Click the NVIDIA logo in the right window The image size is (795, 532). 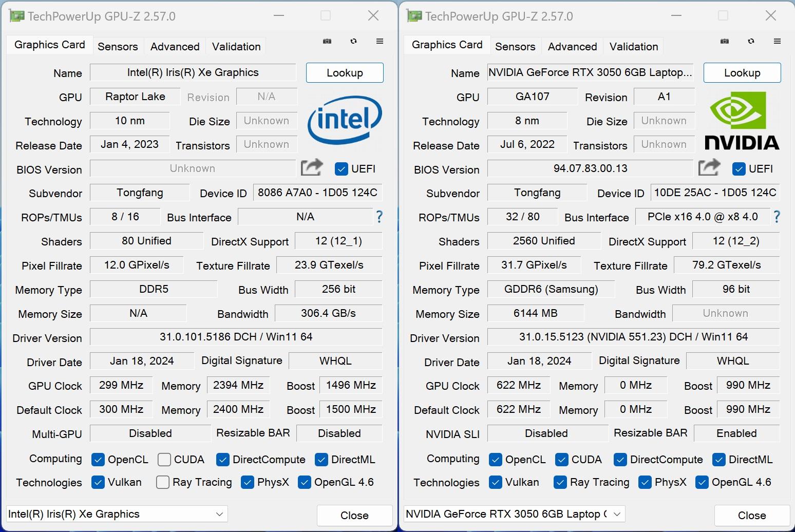click(x=742, y=121)
